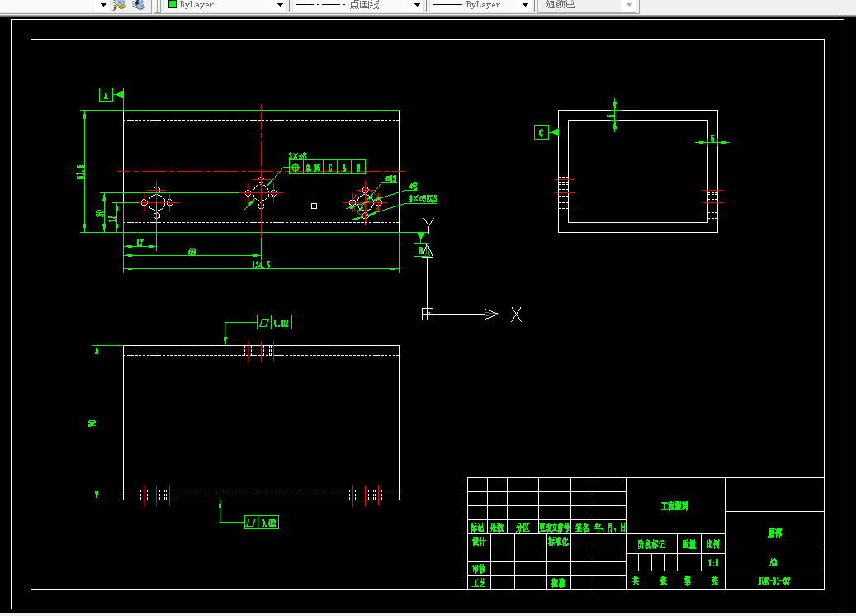Select the 70 vertical dimension text
Screen dimensions: 856x616
92,424
